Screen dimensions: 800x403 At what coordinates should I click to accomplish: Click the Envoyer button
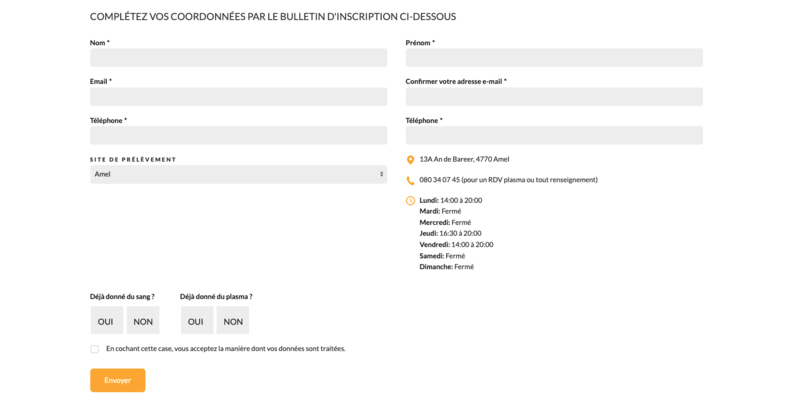coord(118,381)
